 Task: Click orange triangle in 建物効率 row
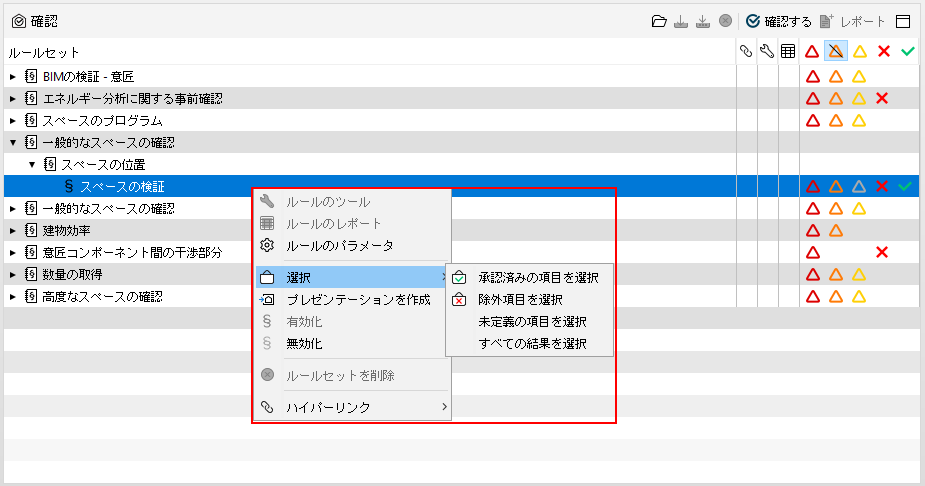(836, 231)
